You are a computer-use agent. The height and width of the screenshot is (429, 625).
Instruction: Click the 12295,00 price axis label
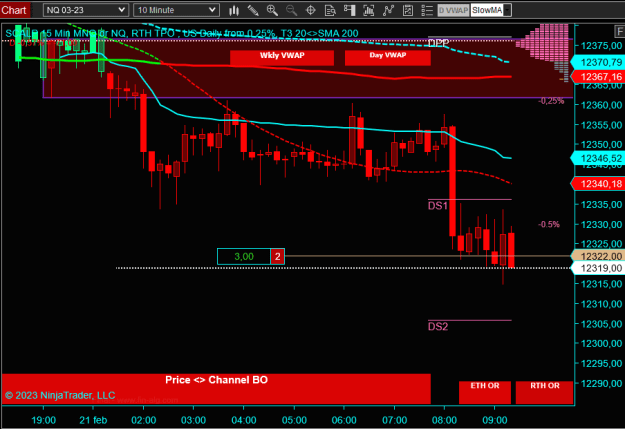[601, 363]
